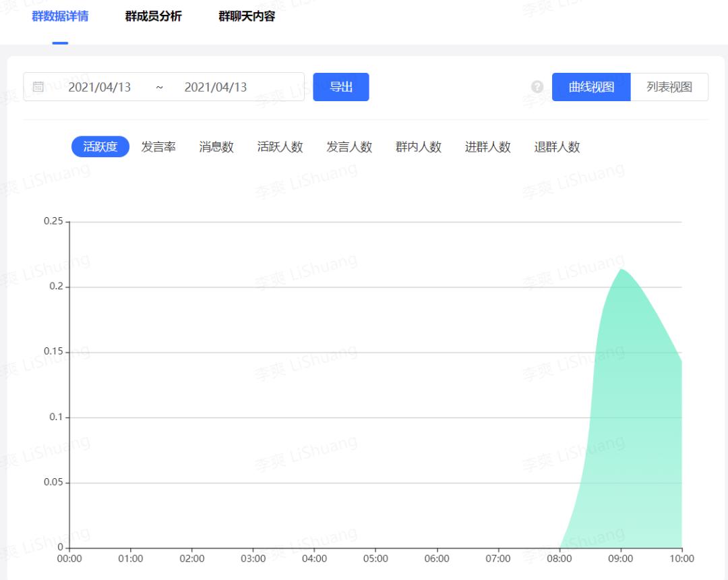Click the chart peak at 09:00
Viewport: 728px width, 580px height.
pos(621,270)
